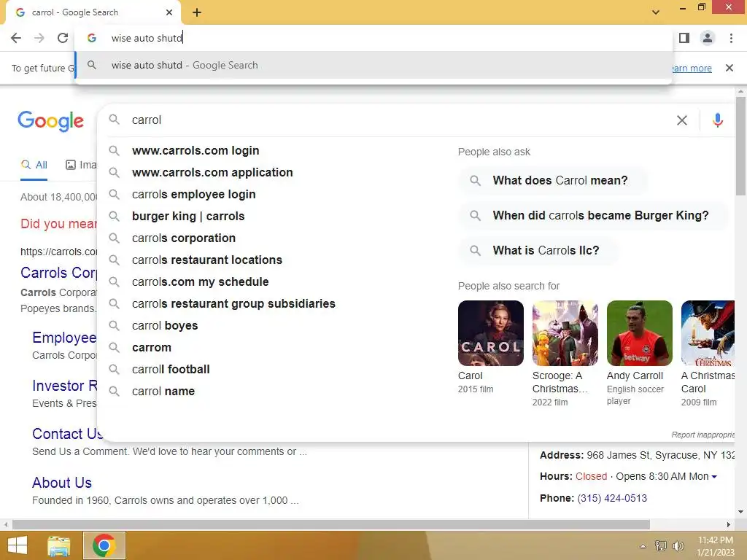
Task: Reload the current page
Action: (x=63, y=38)
